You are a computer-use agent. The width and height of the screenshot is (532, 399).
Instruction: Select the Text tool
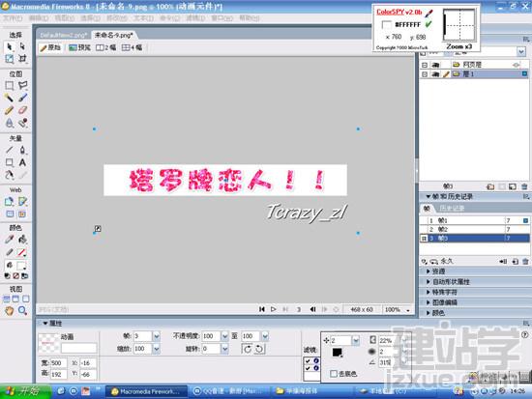pyautogui.click(x=22, y=162)
